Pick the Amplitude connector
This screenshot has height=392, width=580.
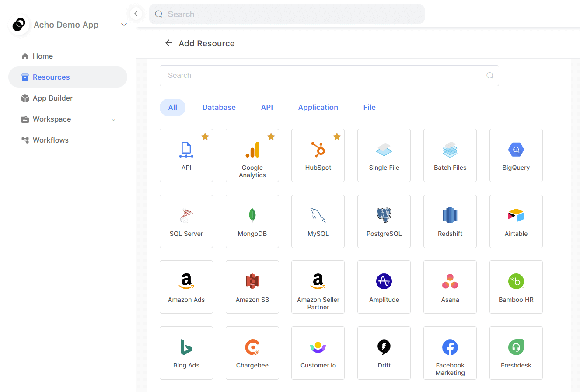pyautogui.click(x=384, y=287)
